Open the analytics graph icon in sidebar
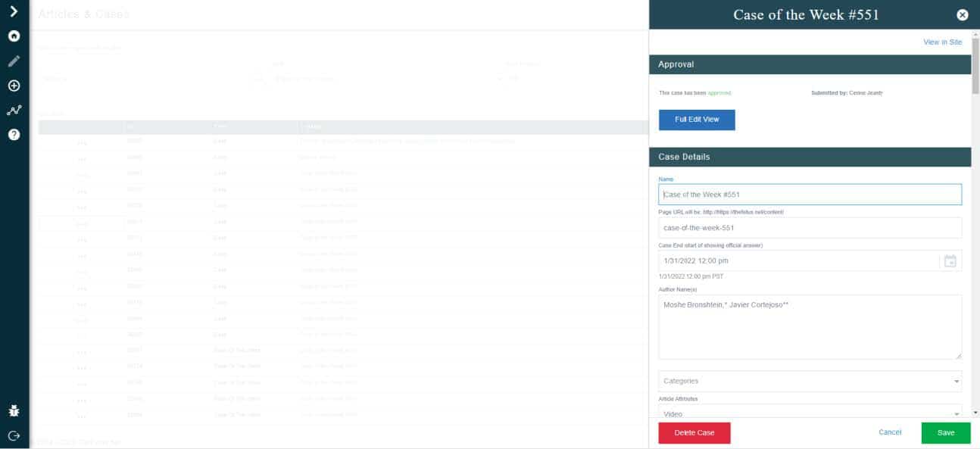 (14, 111)
